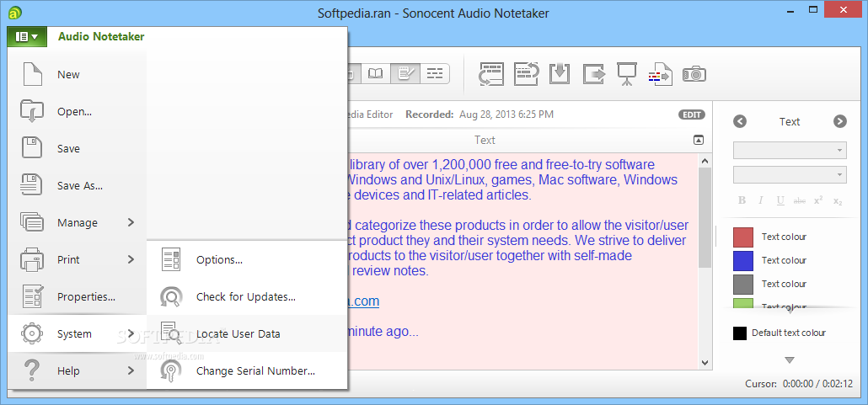Expand the System submenu arrow
Image resolution: width=868 pixels, height=405 pixels.
(131, 333)
